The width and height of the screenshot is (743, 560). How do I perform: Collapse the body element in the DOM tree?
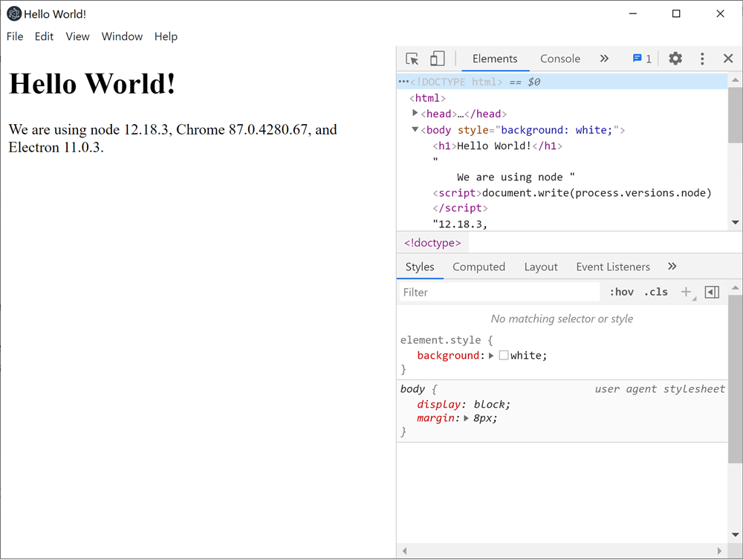click(415, 129)
